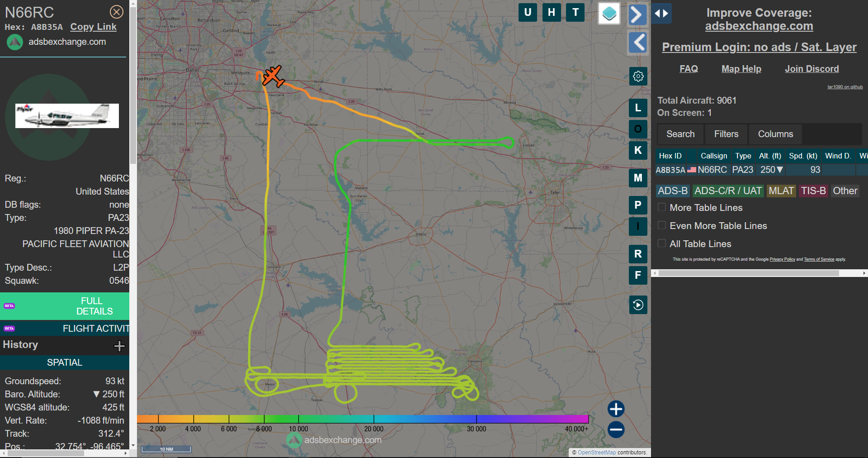Click the MLAT source legend label
The height and width of the screenshot is (458, 868).
coord(781,191)
